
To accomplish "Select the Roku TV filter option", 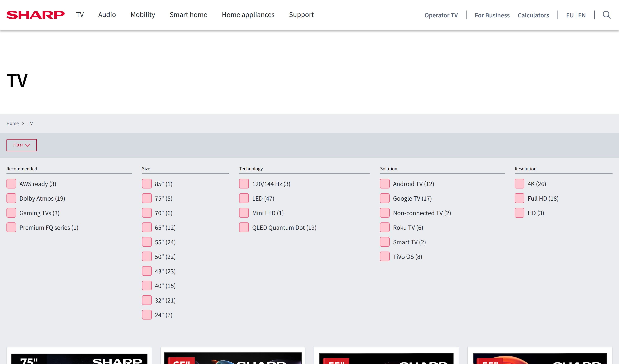I will point(385,227).
